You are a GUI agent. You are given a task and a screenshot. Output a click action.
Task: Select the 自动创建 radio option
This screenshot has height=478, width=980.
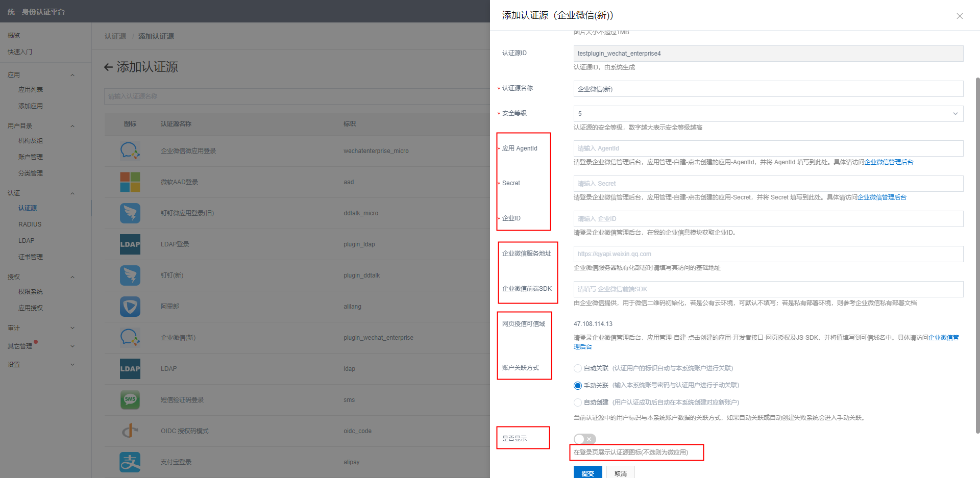pyautogui.click(x=578, y=402)
